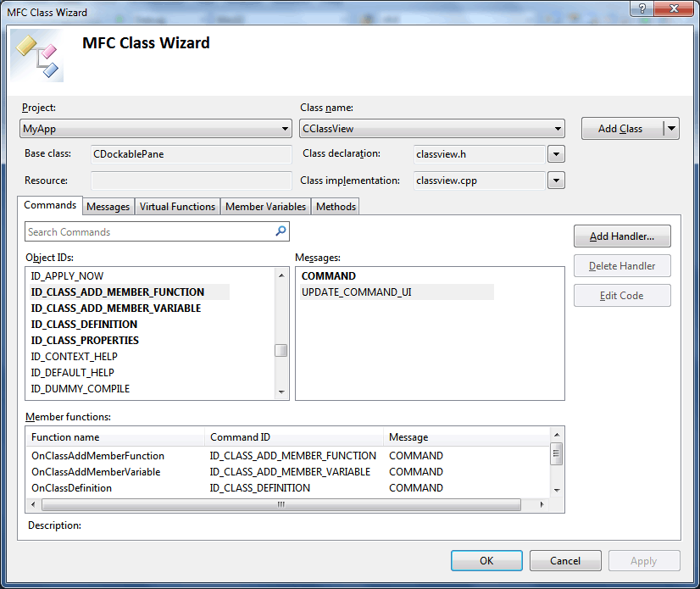Image resolution: width=700 pixels, height=589 pixels.
Task: Select the OnClassDefinition member function row
Action: 290,487
